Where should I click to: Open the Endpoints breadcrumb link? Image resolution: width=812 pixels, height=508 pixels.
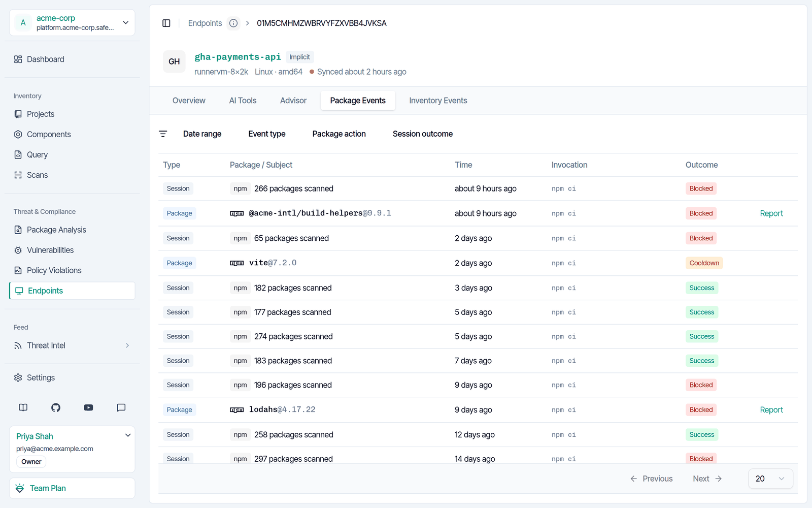(x=205, y=23)
